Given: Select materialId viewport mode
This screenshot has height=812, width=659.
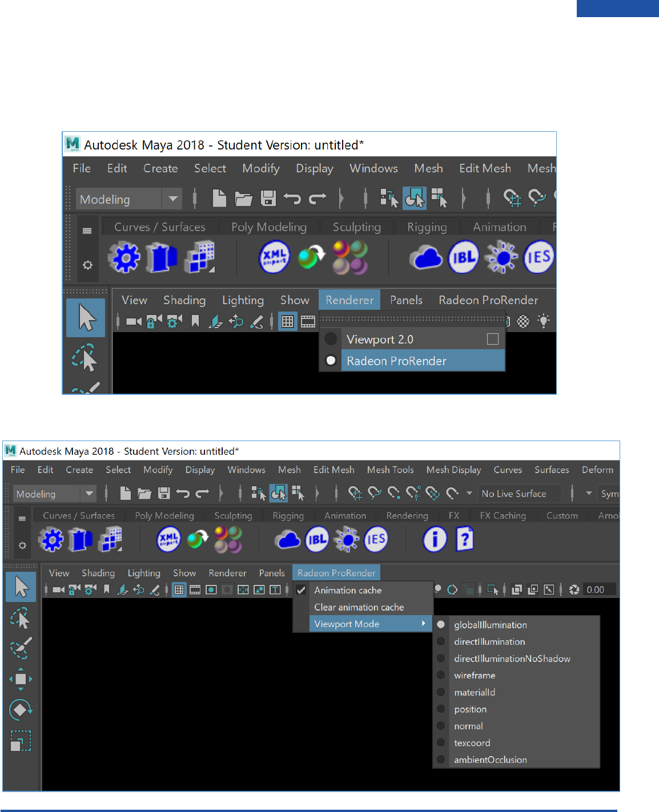Looking at the screenshot, I should tap(516, 692).
